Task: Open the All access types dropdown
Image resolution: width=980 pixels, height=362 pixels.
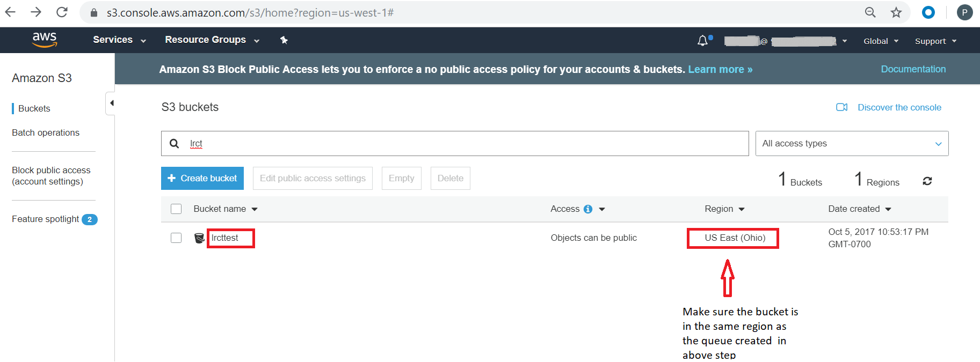Action: [851, 144]
